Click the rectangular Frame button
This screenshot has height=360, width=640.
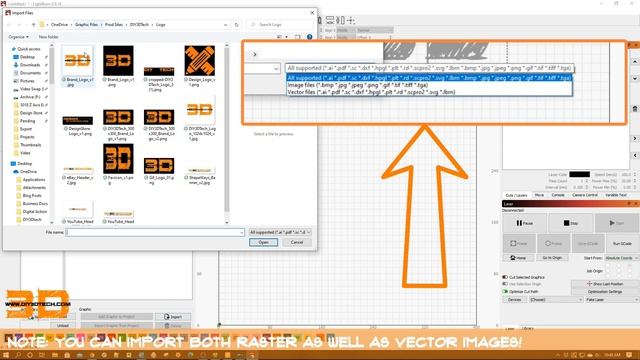click(x=519, y=243)
